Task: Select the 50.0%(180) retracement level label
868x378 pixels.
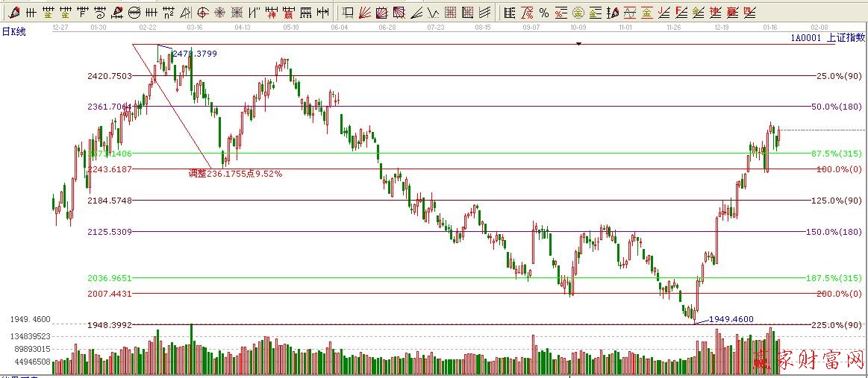Action: click(836, 107)
